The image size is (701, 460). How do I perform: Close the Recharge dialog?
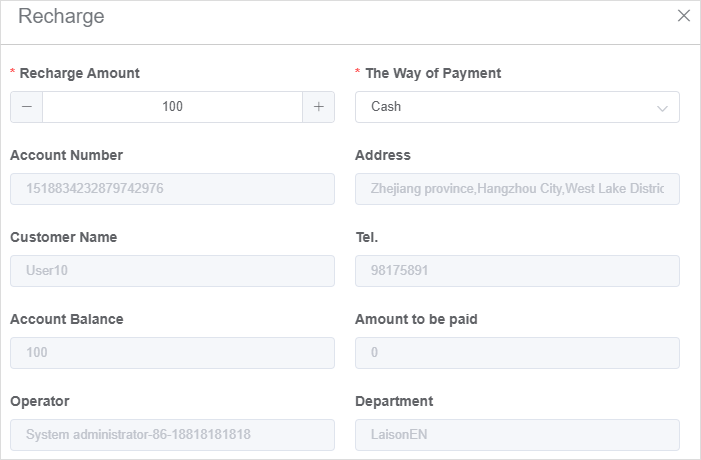684,16
